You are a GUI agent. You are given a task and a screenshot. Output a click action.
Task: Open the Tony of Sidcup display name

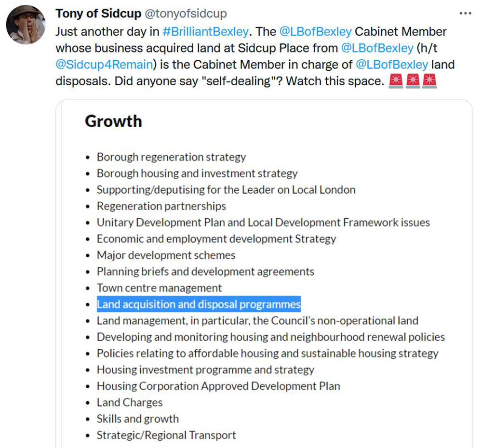(98, 13)
